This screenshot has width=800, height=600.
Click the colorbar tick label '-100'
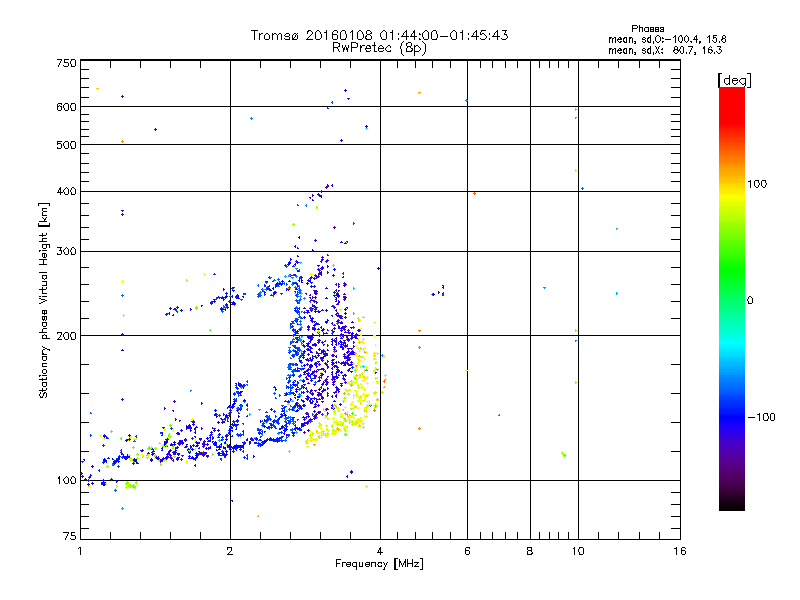[761, 417]
